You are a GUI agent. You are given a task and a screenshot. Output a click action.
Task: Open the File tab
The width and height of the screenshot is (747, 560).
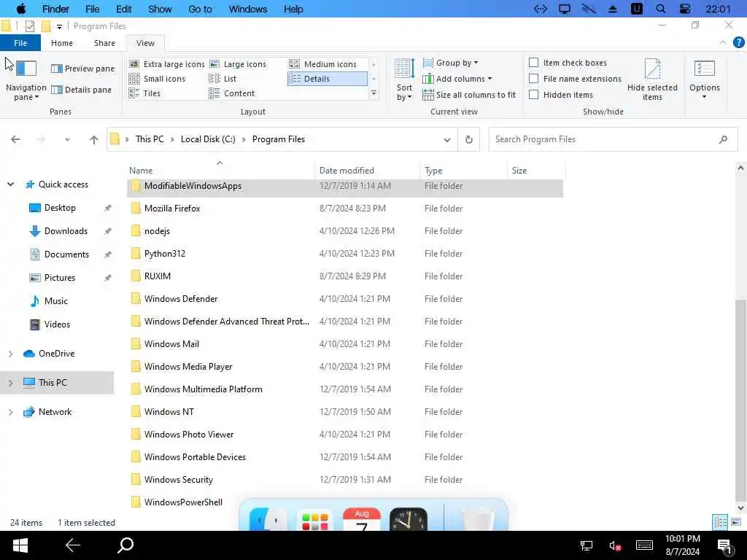[20, 43]
